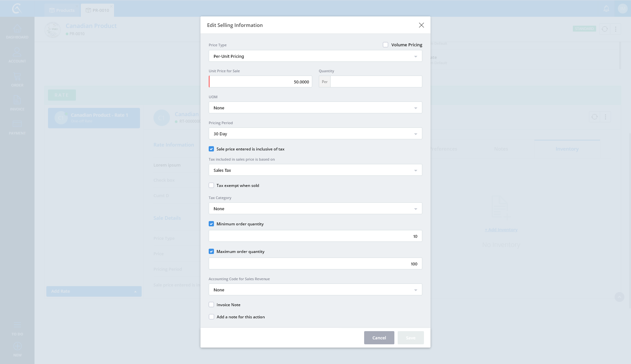This screenshot has width=631, height=364.
Task: Click the Unit Price for Sale field
Action: pos(261,82)
